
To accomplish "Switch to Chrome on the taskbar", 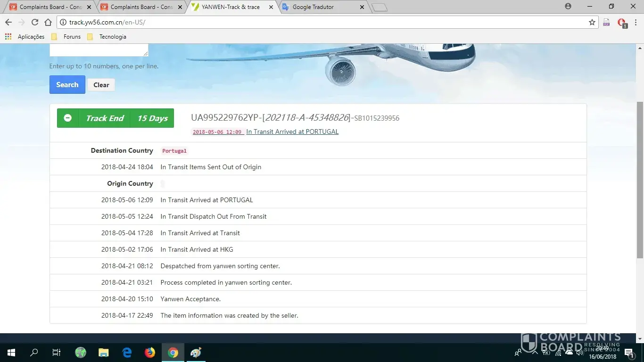I will (x=173, y=353).
